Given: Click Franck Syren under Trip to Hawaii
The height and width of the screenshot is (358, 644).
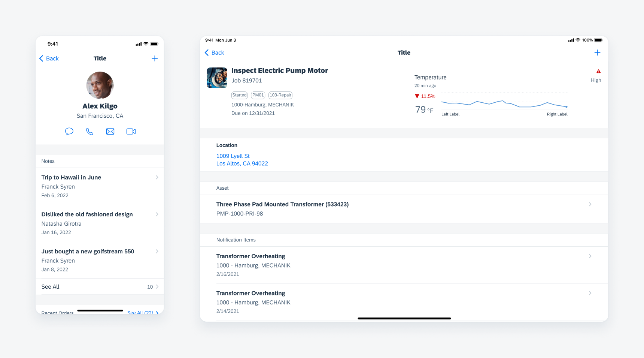Looking at the screenshot, I should (58, 187).
